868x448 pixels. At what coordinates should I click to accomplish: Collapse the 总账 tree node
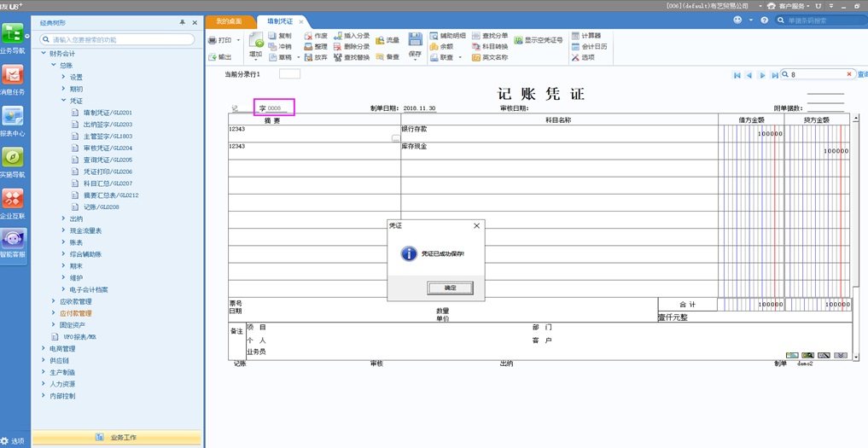(54, 66)
